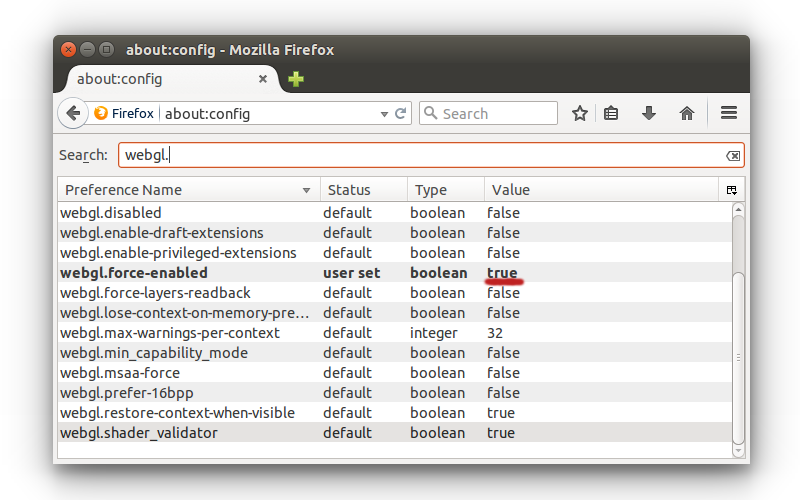Select the webgl.force-enabled preference row
The width and height of the screenshot is (800, 500).
point(135,273)
